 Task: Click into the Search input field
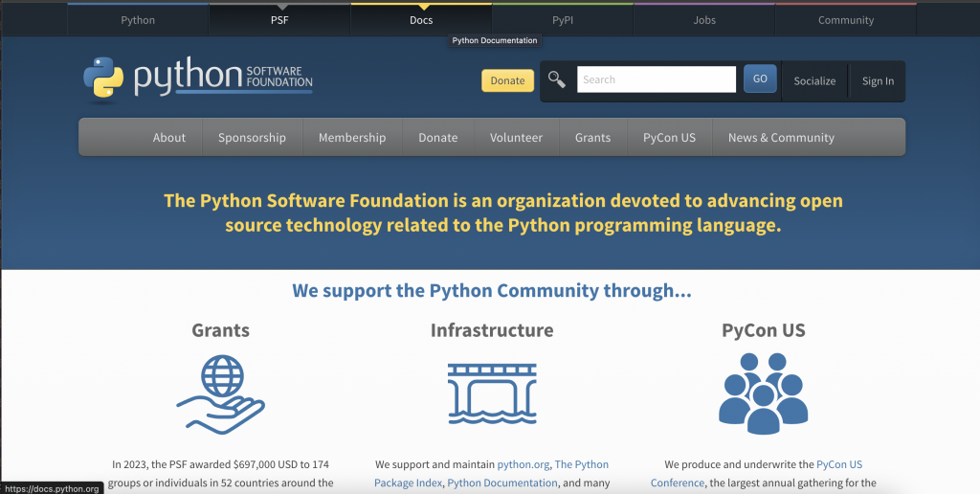click(x=657, y=79)
